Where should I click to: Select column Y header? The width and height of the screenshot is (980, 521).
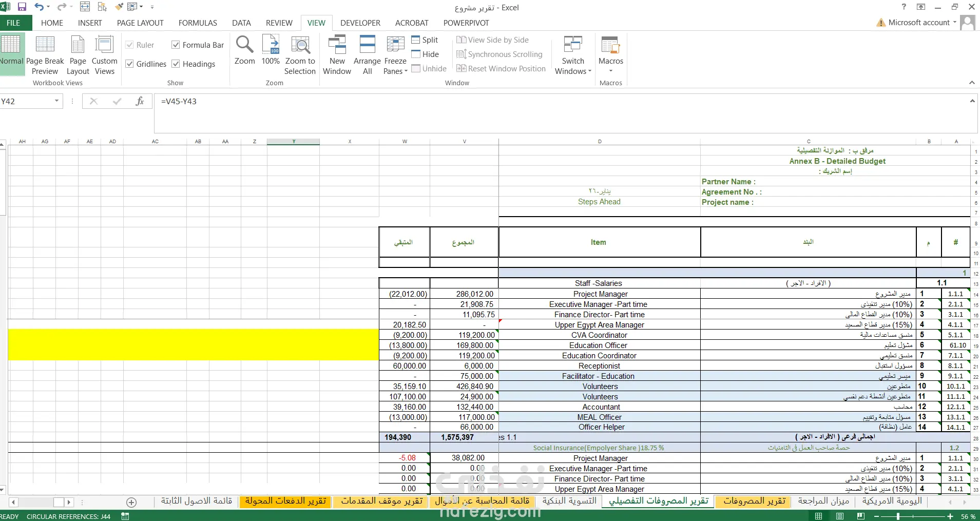point(294,142)
